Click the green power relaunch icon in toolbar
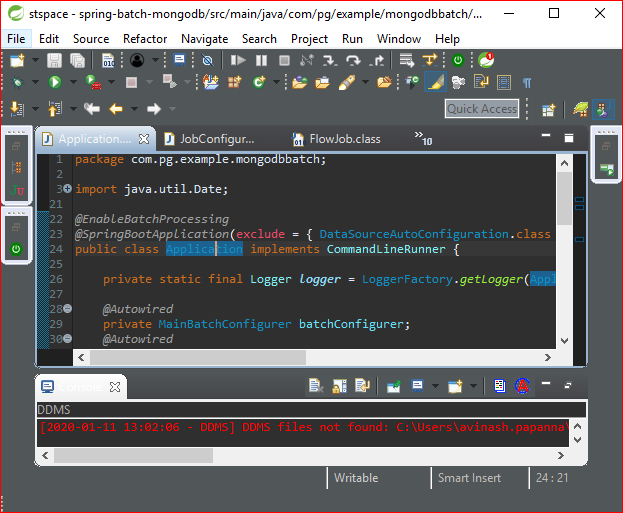The image size is (623, 513). point(458,60)
